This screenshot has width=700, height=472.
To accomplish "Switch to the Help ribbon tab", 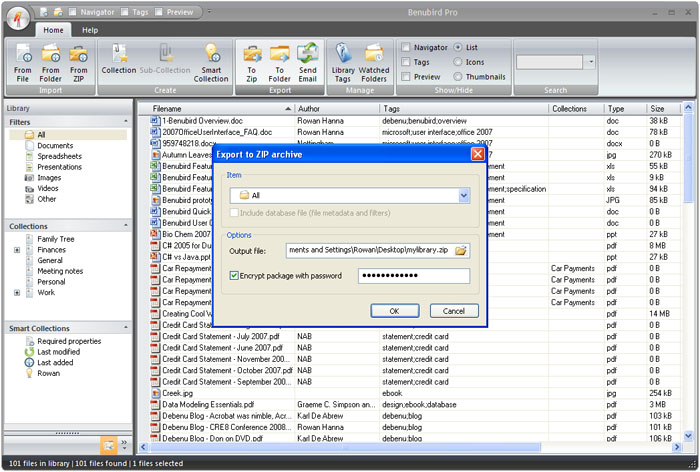I will click(x=90, y=30).
